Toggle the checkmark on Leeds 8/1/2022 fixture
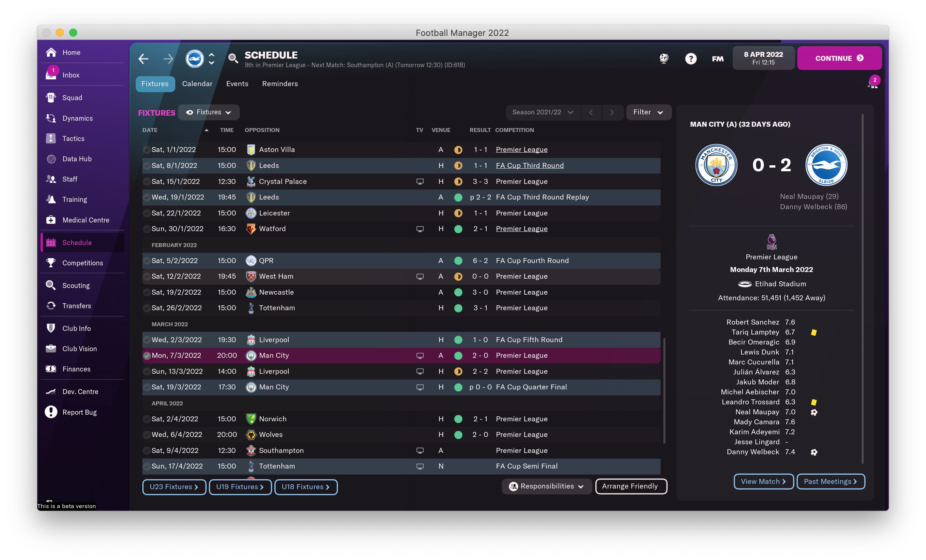926x560 pixels. (147, 165)
